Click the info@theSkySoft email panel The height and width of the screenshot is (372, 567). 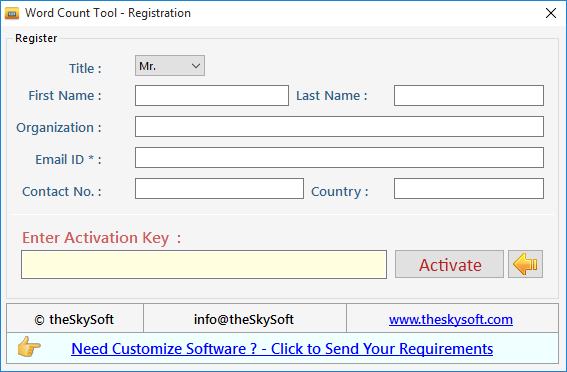[245, 318]
